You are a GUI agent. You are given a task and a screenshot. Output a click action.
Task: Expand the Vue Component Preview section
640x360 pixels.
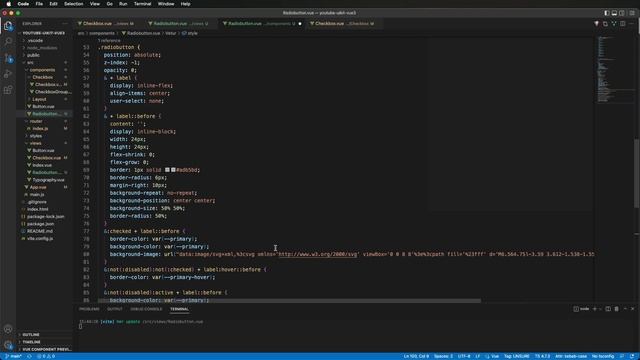(x=46, y=349)
